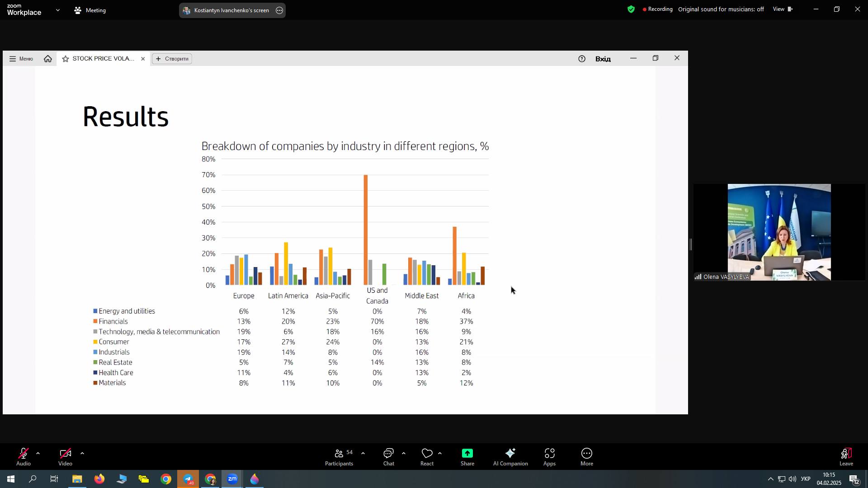The height and width of the screenshot is (488, 868).
Task: Unmute the Audio microphone
Action: click(24, 456)
